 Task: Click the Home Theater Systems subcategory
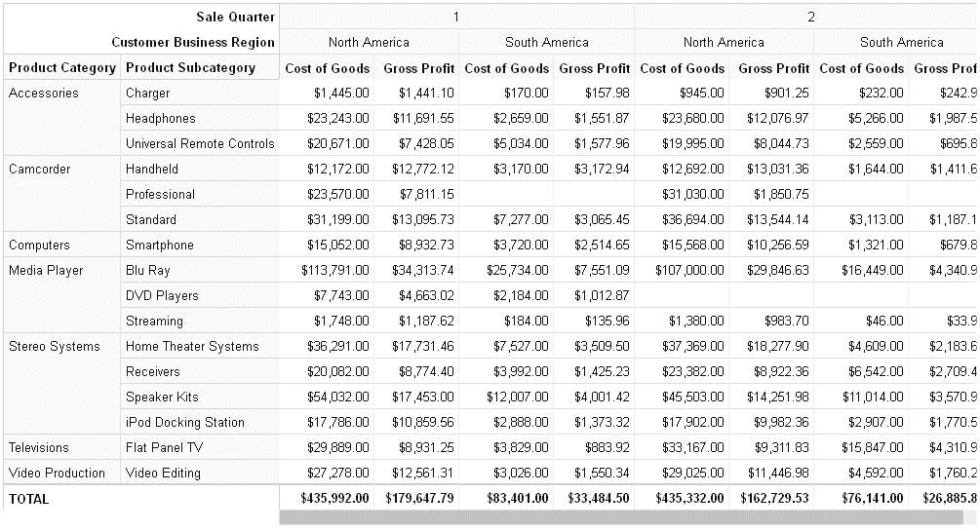coord(199,346)
